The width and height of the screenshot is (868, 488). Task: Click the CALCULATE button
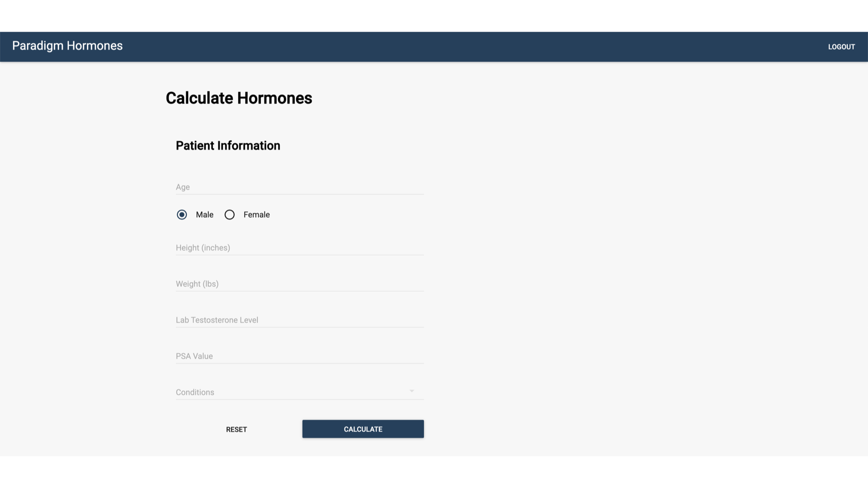(363, 429)
